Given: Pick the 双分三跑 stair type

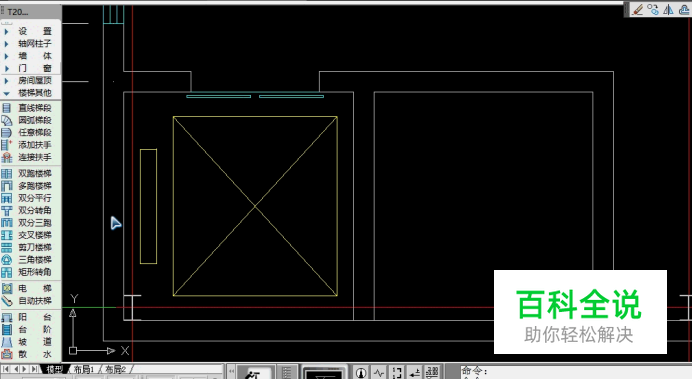Looking at the screenshot, I should [27, 223].
